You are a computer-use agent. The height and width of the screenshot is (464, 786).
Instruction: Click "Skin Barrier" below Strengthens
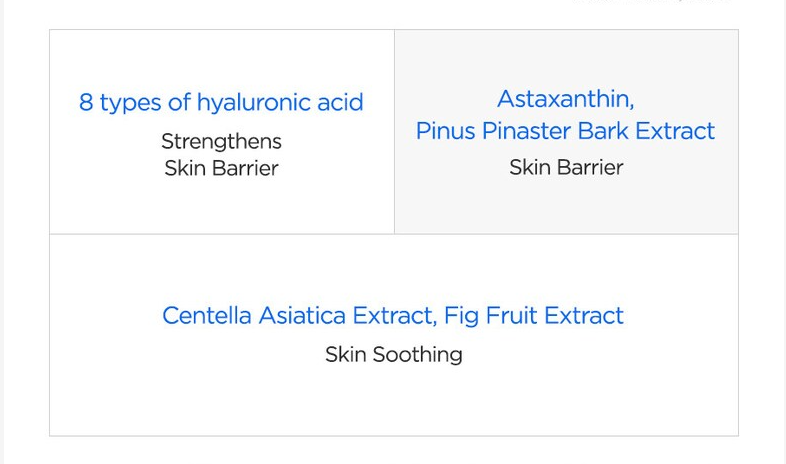pos(221,168)
